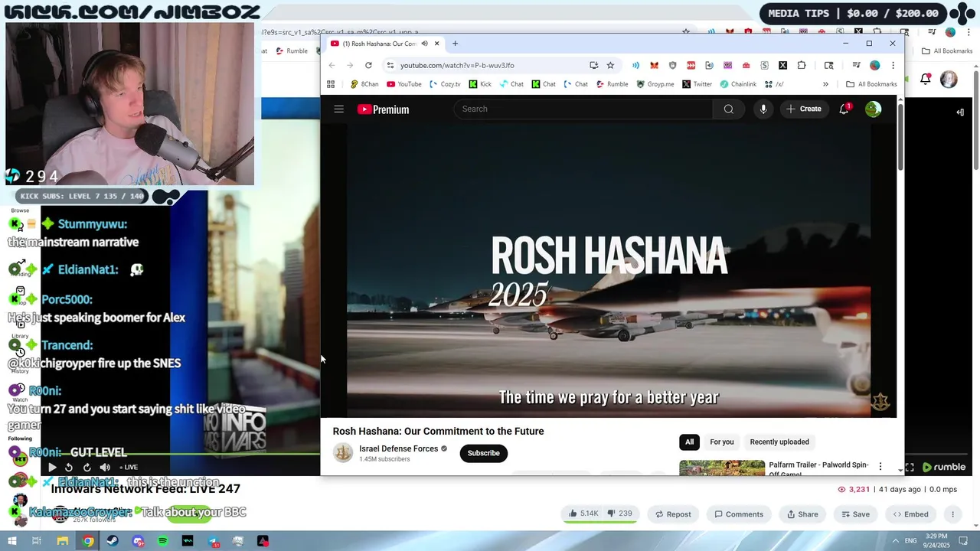980x551 pixels.
Task: Select the 'Recently uploaded' filter chip
Action: pyautogui.click(x=779, y=442)
